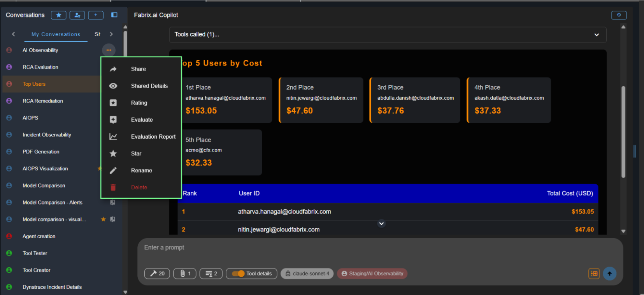Screen dimensions: 644x295
Task: Open the tools list showing 20
Action: pyautogui.click(x=157, y=274)
